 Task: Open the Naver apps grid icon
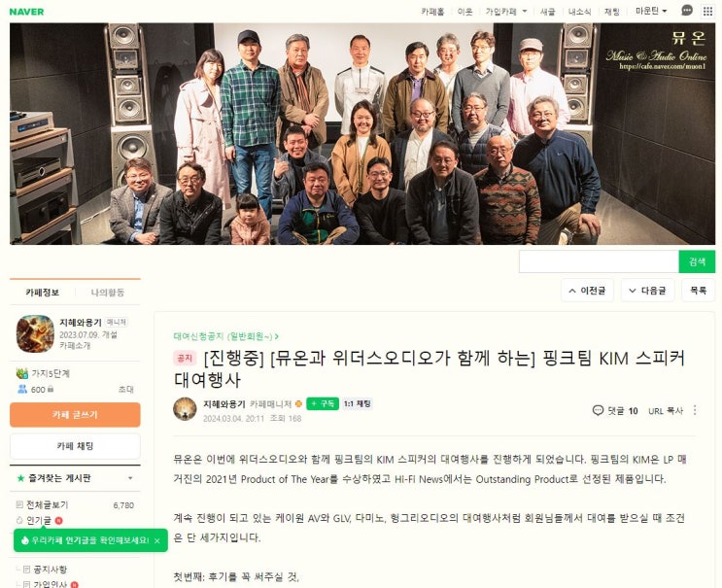(707, 11)
